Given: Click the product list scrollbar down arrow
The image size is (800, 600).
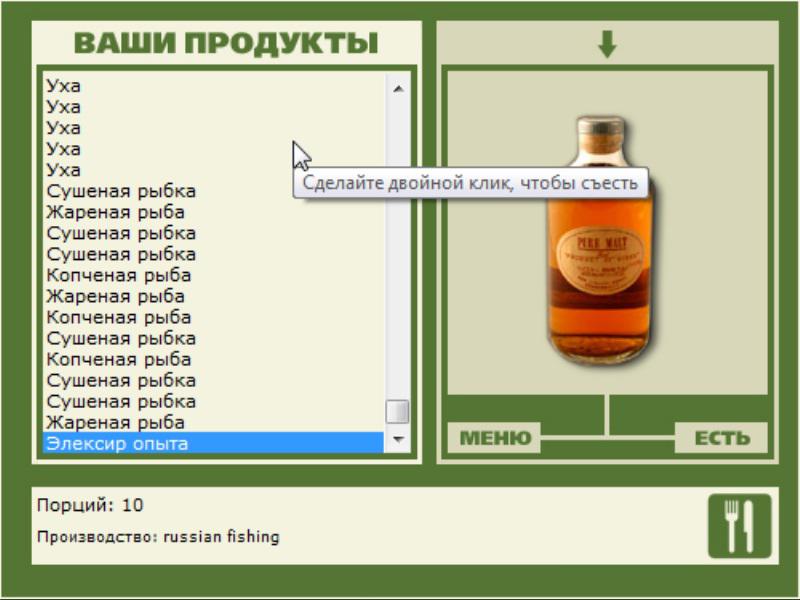Looking at the screenshot, I should click(x=398, y=439).
